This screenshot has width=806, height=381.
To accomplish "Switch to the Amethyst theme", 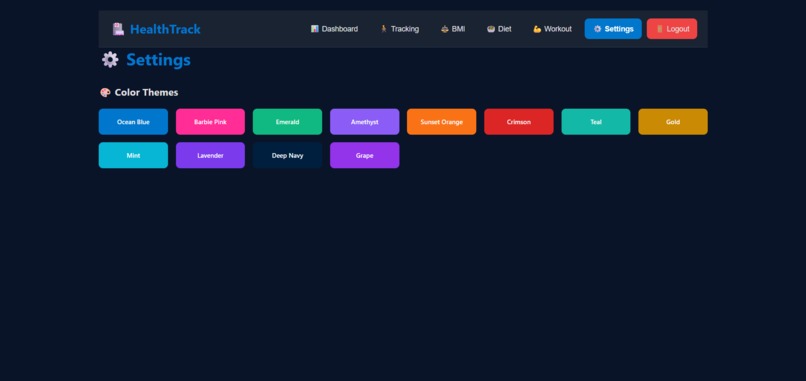I will pos(364,122).
